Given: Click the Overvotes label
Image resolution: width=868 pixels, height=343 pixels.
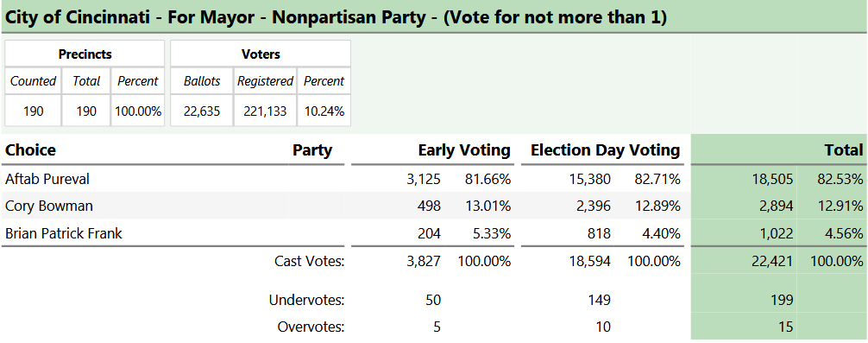Looking at the screenshot, I should tap(311, 327).
